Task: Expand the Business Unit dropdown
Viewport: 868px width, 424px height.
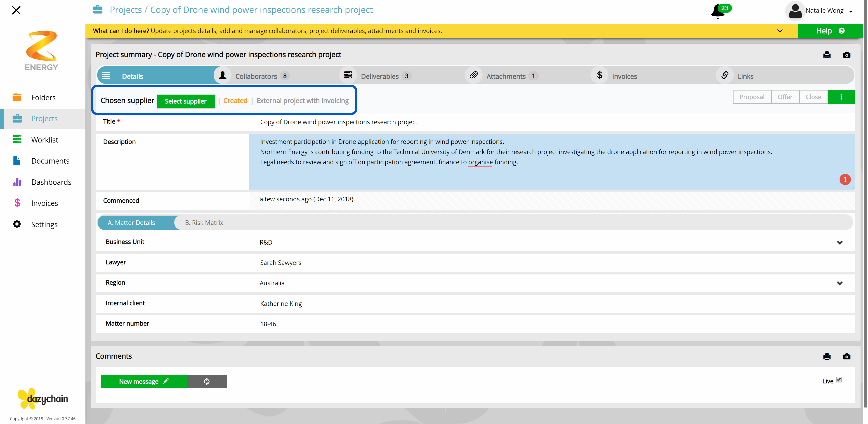Action: (840, 243)
